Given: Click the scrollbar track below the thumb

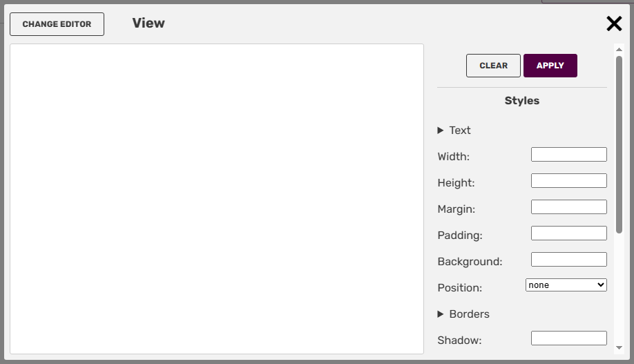Looking at the screenshot, I should [619, 290].
